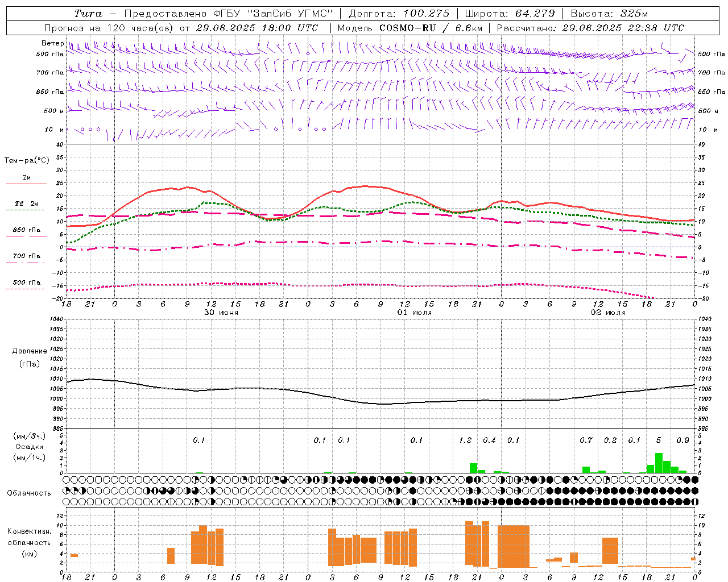Click the 5 precipitation value
Screen dimensions: 728x582
659,440
